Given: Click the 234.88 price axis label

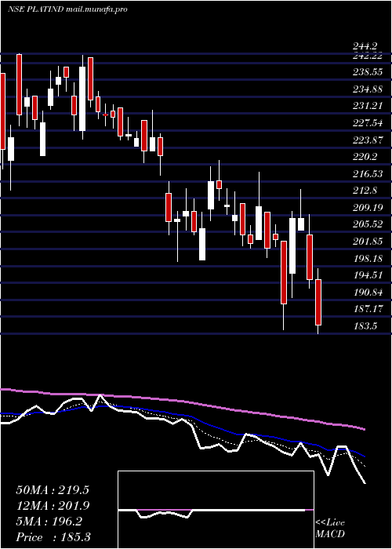Looking at the screenshot, I should point(367,89).
